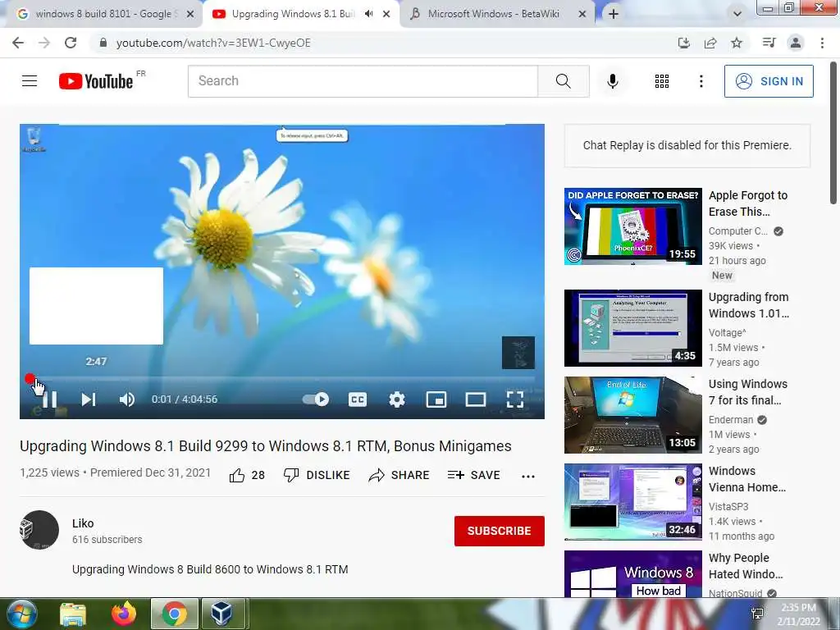The width and height of the screenshot is (840, 630).
Task: Click SAVE to playlist button
Action: (x=473, y=475)
